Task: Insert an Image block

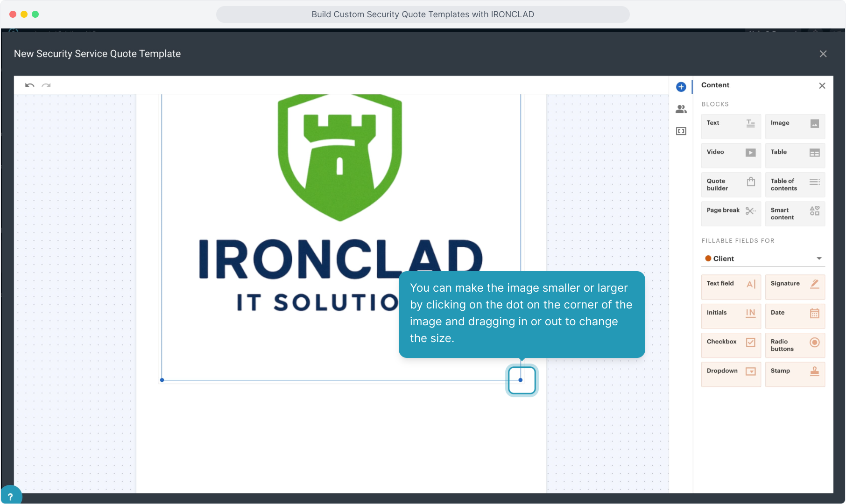Action: (795, 126)
